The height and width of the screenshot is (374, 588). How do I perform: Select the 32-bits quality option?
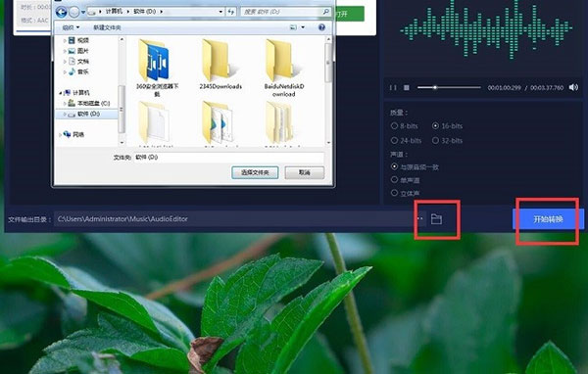pos(447,141)
